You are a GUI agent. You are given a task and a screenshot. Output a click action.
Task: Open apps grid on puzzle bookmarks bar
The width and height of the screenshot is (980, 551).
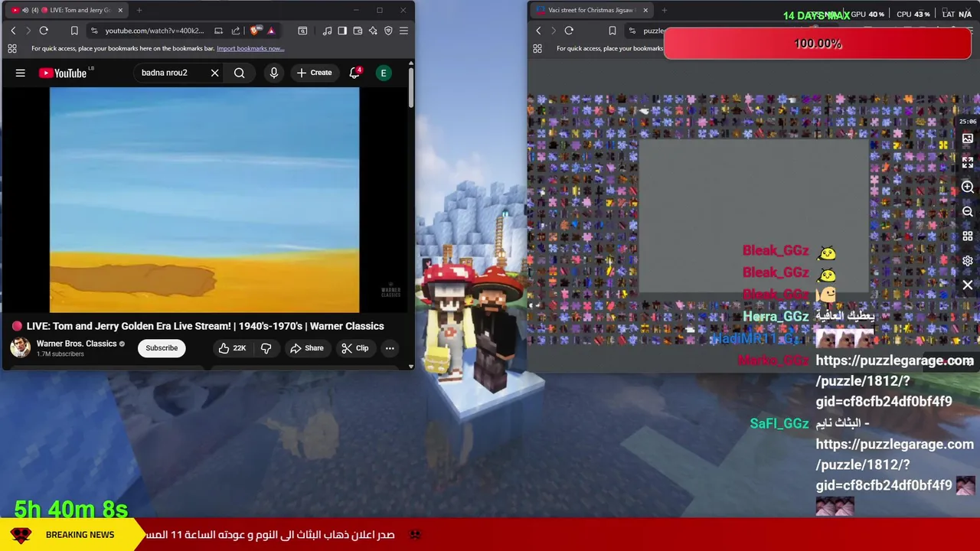coord(537,48)
